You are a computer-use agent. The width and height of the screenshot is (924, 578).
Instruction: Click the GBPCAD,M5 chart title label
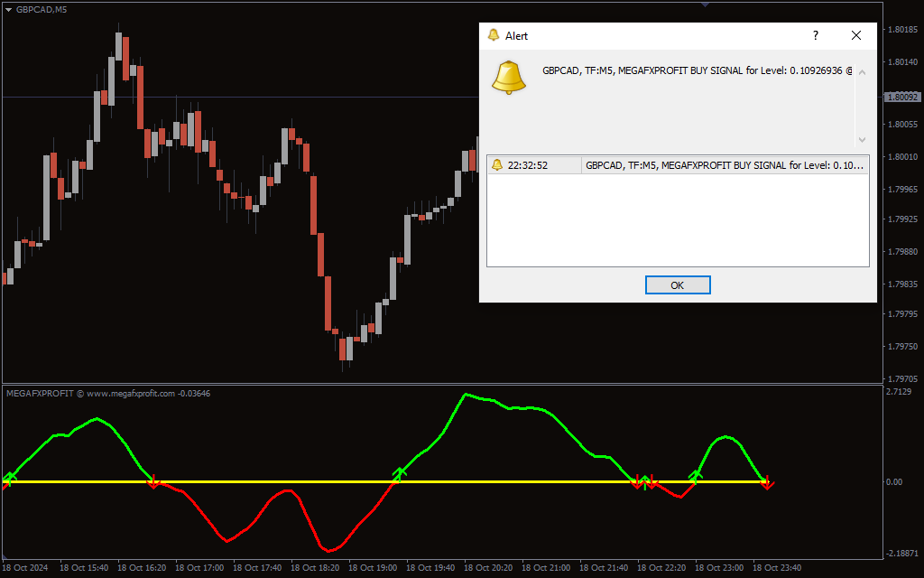pyautogui.click(x=41, y=9)
